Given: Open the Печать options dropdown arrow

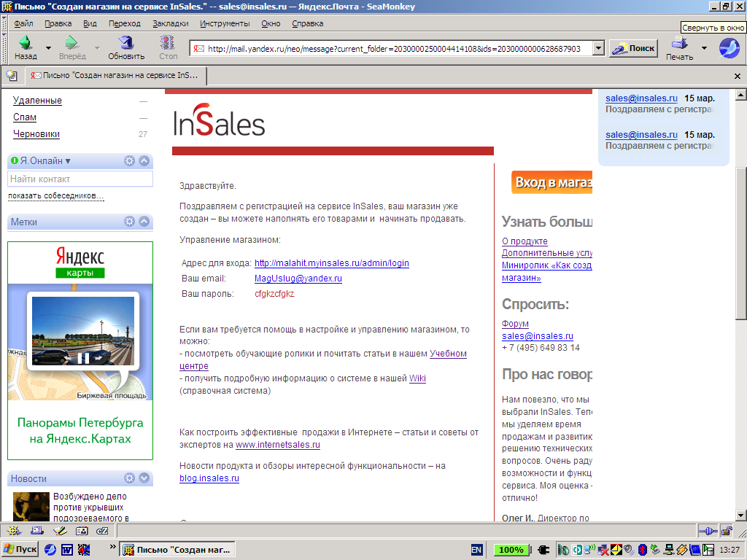Looking at the screenshot, I should tap(704, 48).
